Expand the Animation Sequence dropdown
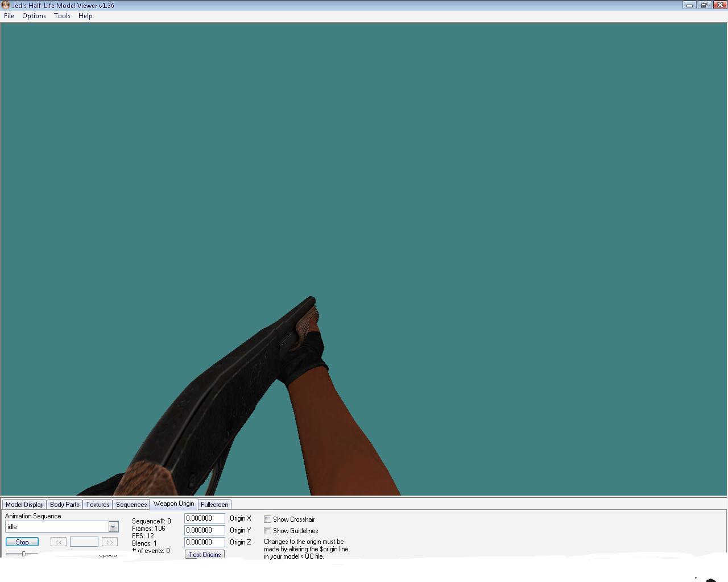The image size is (728, 582). pyautogui.click(x=113, y=527)
